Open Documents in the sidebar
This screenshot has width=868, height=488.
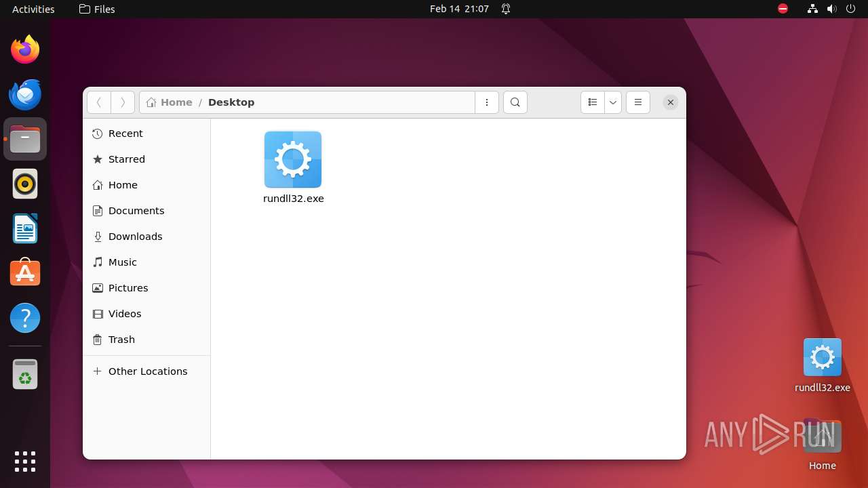pyautogui.click(x=146, y=211)
